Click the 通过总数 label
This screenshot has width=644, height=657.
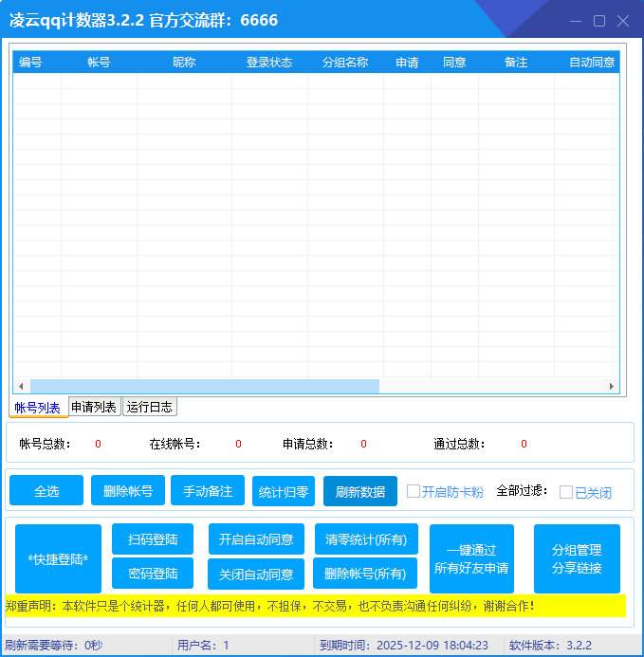click(459, 444)
